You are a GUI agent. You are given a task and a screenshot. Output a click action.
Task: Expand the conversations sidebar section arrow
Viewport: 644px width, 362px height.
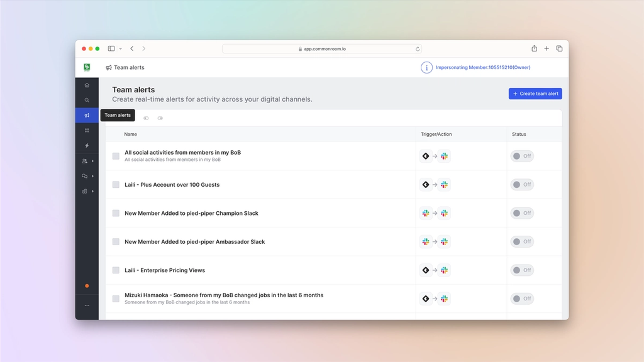[93, 176]
